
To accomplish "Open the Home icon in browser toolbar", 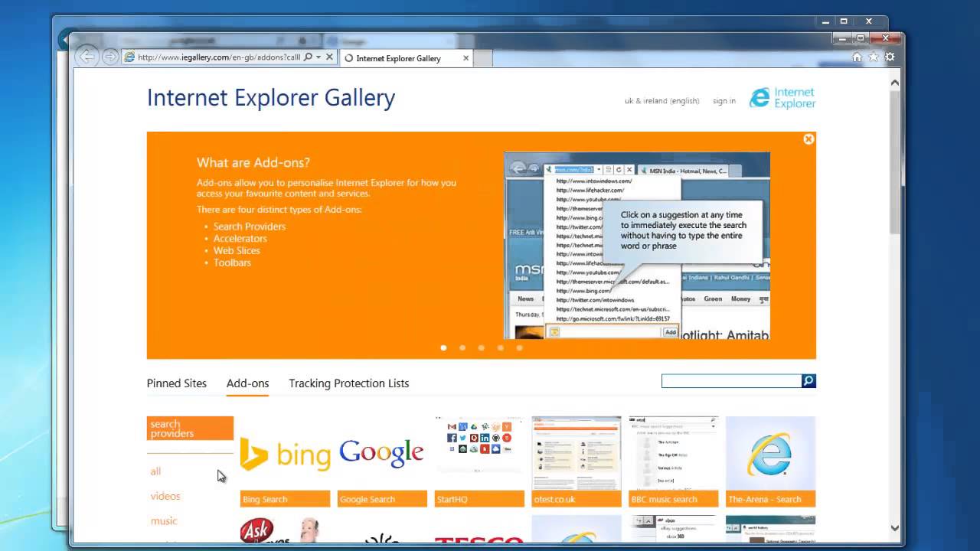I will pos(857,57).
